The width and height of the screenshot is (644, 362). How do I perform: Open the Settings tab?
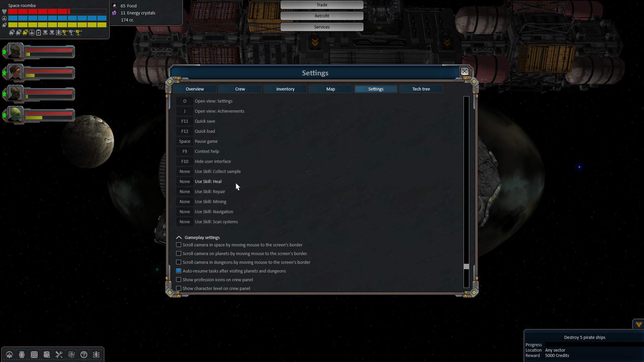click(376, 89)
